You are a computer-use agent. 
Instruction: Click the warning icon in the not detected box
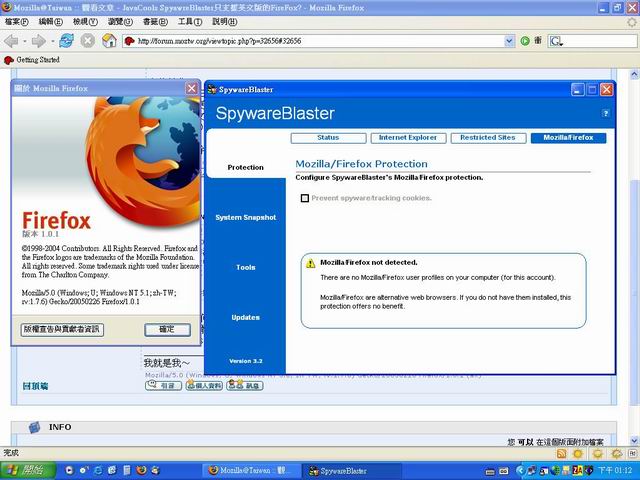point(311,263)
